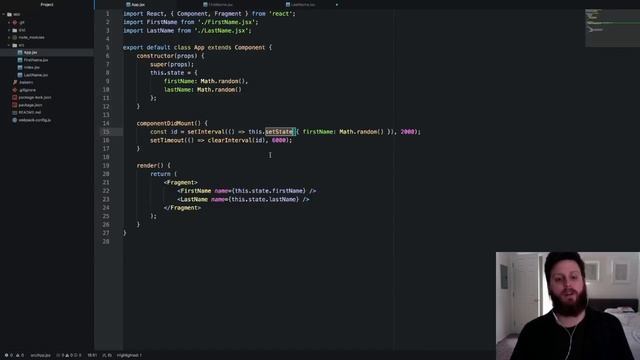Click line number 19 in gutter
The image size is (640, 360).
(x=106, y=166)
